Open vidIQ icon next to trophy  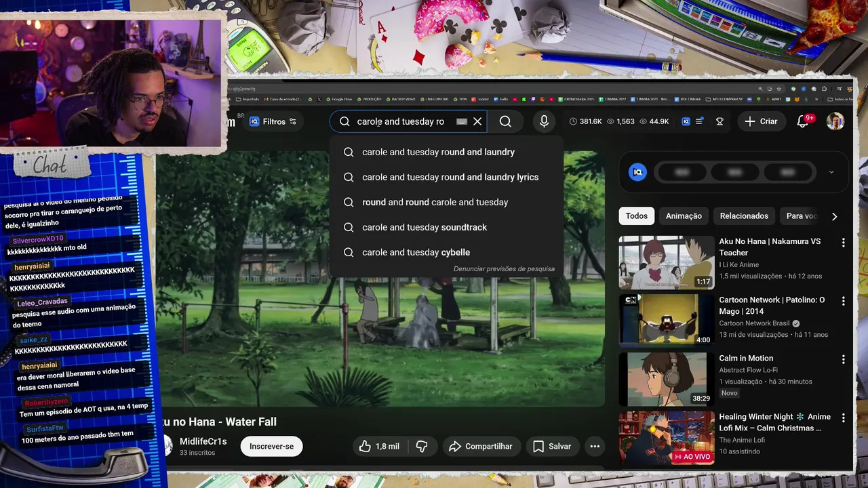[686, 121]
